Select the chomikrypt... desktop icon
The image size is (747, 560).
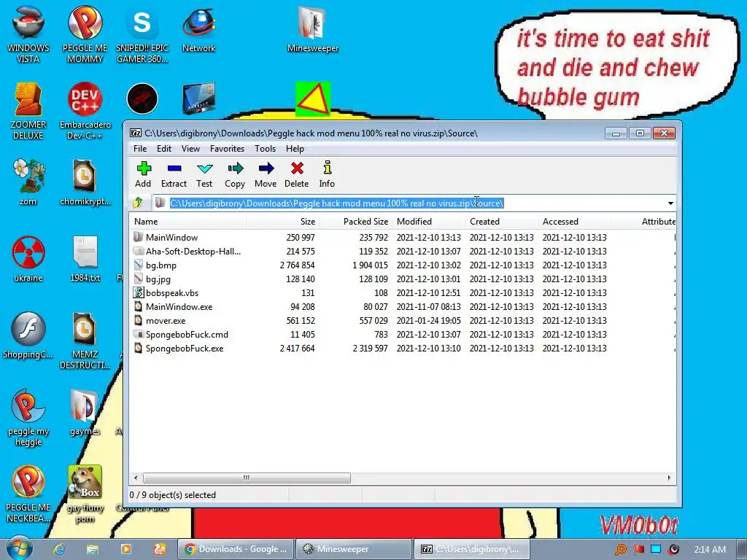(85, 182)
